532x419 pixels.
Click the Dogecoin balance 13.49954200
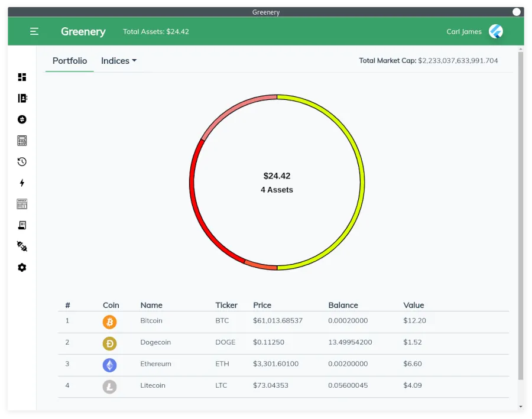350,342
